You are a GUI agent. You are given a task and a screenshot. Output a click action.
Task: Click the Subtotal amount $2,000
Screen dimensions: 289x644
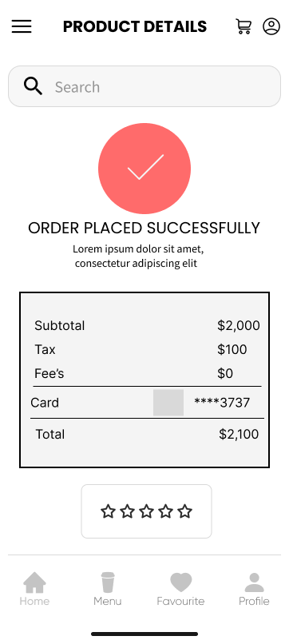click(x=239, y=326)
